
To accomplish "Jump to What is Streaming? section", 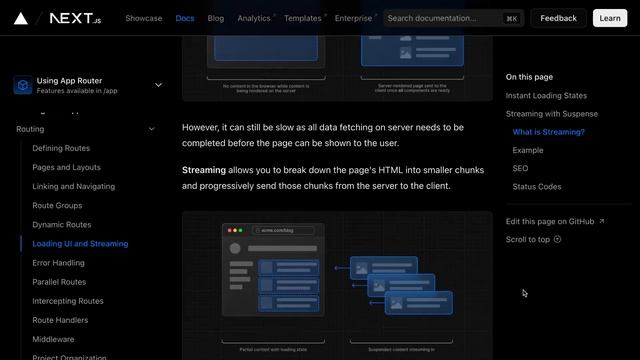I will (549, 132).
